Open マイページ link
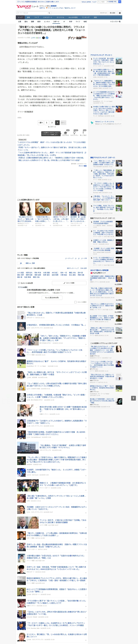This screenshot has height=644, width=138. [103, 13]
